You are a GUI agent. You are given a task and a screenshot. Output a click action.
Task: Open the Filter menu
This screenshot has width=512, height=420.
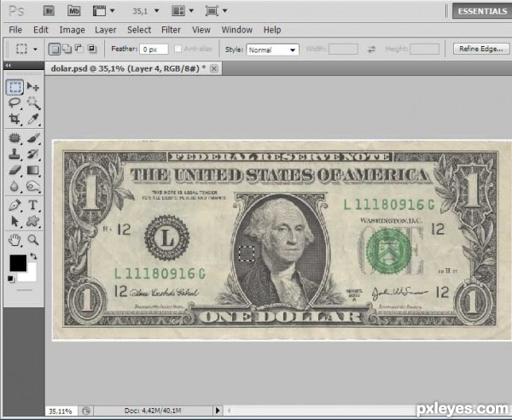[x=171, y=30]
